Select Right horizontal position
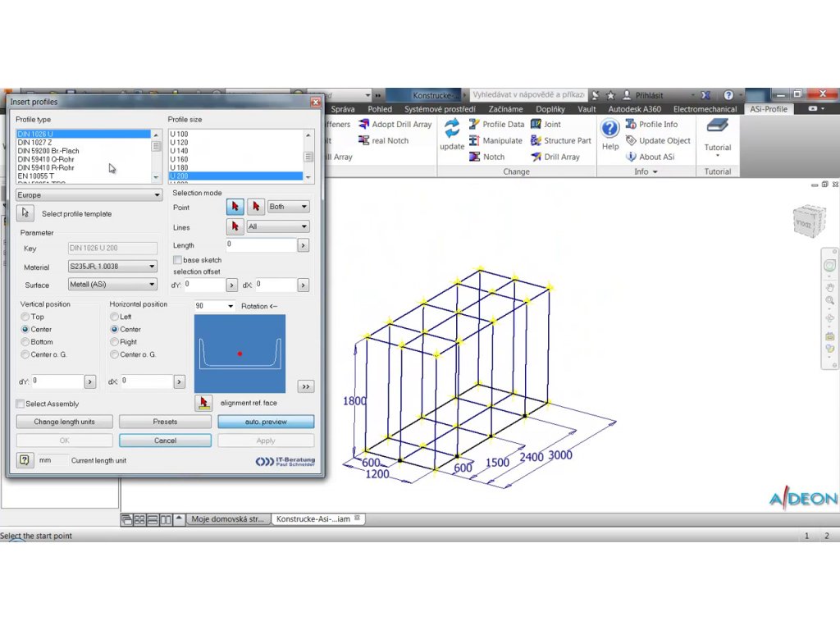Image resolution: width=840 pixels, height=630 pixels. coord(114,342)
